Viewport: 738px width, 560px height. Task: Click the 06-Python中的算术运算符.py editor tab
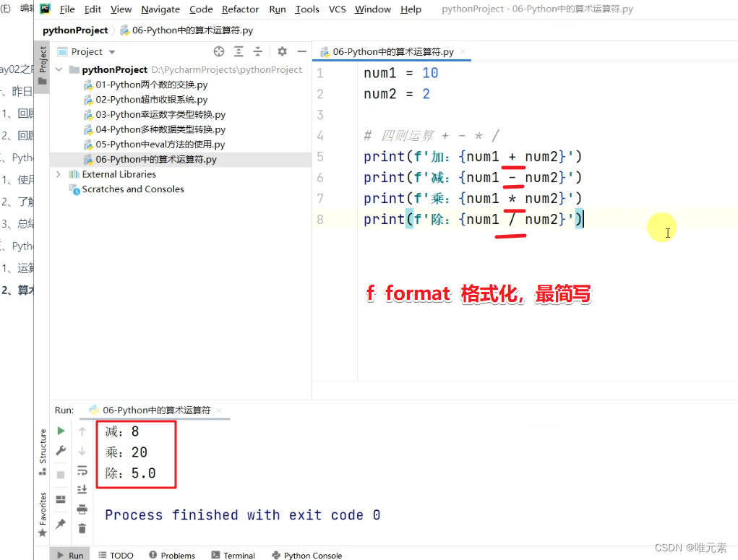(393, 52)
